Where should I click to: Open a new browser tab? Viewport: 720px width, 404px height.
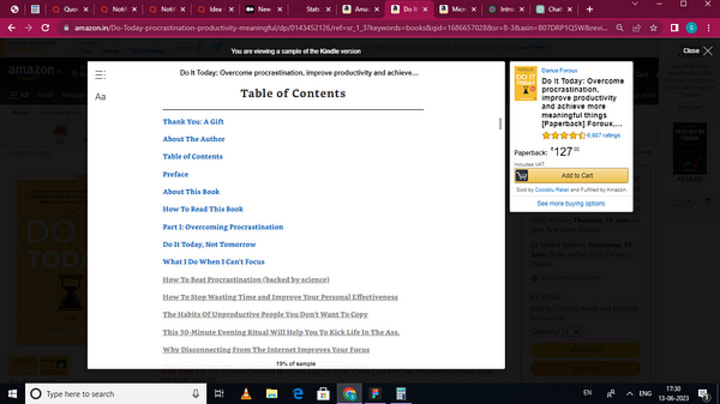590,9
